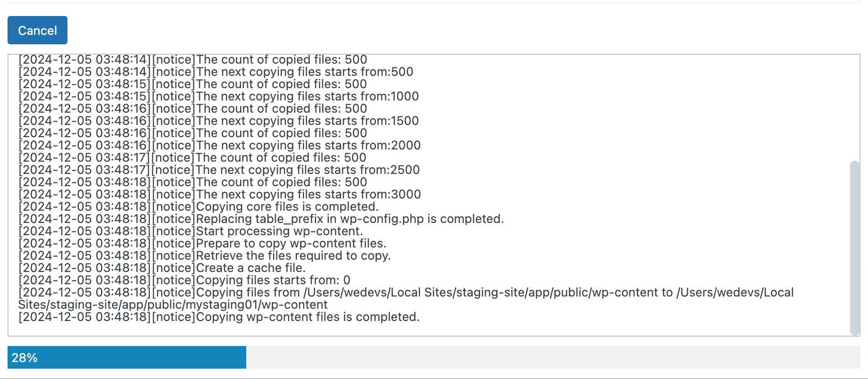The image size is (868, 379).
Task: Click the 'Prepare to copy wp-content files' entry
Action: tap(202, 243)
